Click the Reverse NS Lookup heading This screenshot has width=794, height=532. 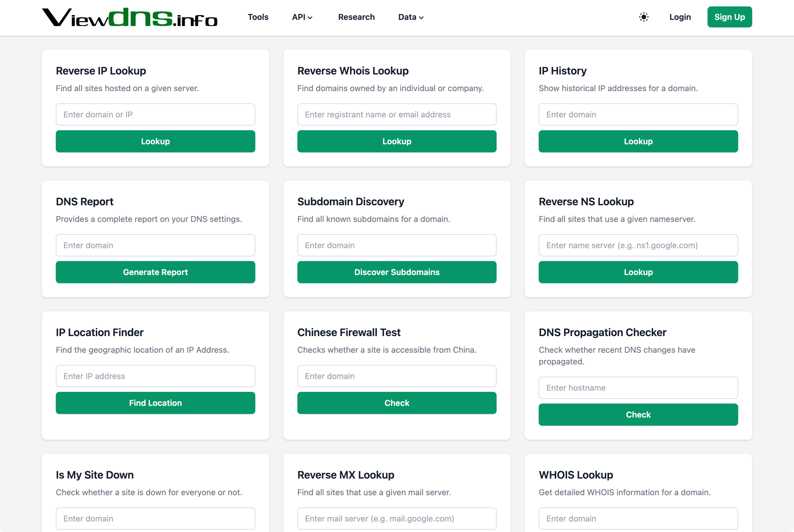[x=586, y=202]
